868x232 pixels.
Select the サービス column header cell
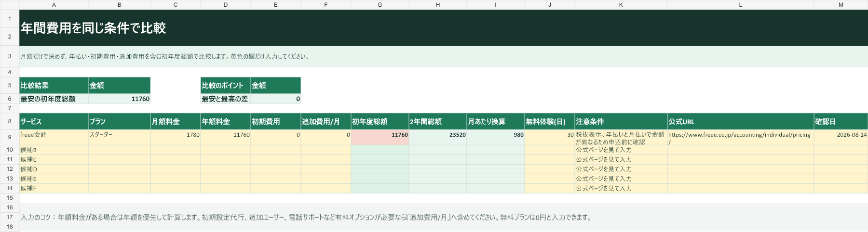point(54,121)
